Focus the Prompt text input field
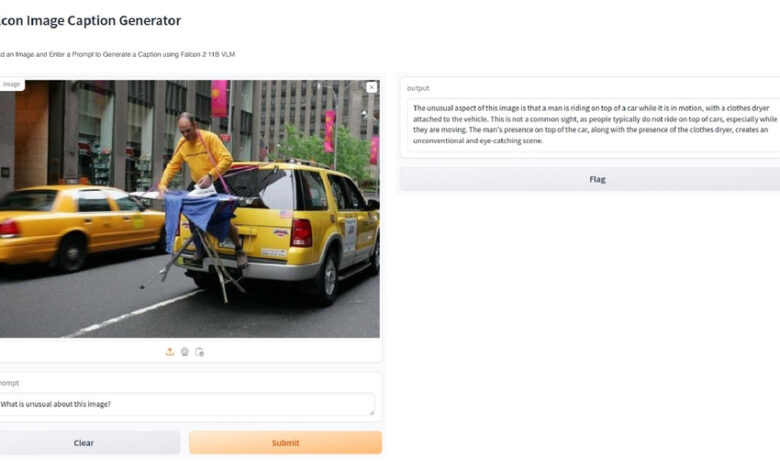Screen dimensions: 780x470 (186, 404)
